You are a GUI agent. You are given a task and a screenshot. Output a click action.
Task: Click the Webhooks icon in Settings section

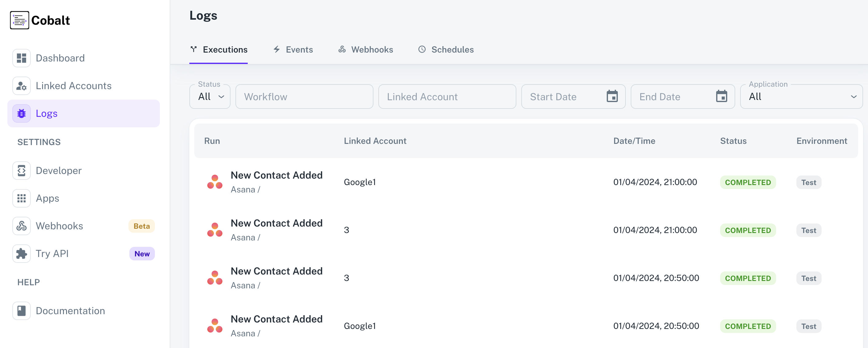21,226
